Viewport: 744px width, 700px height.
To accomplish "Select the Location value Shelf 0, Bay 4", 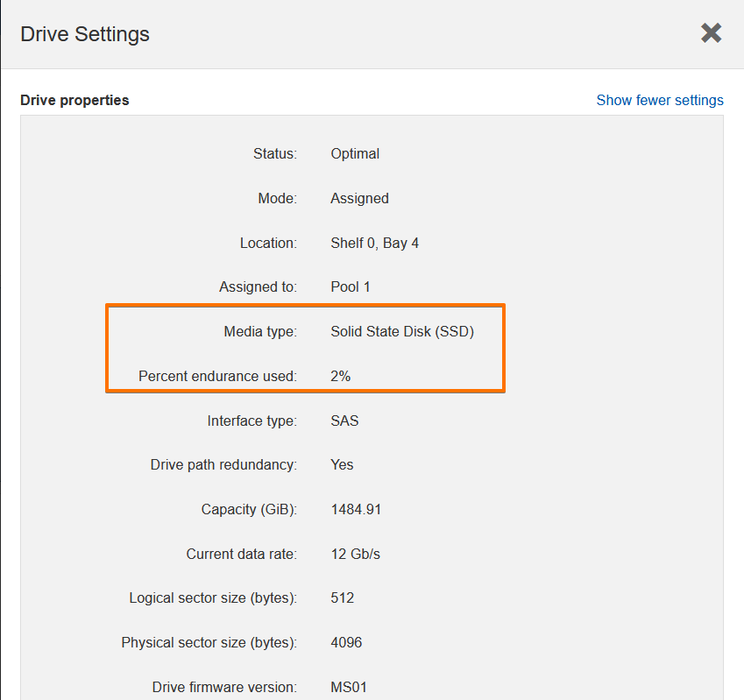I will pyautogui.click(x=375, y=243).
